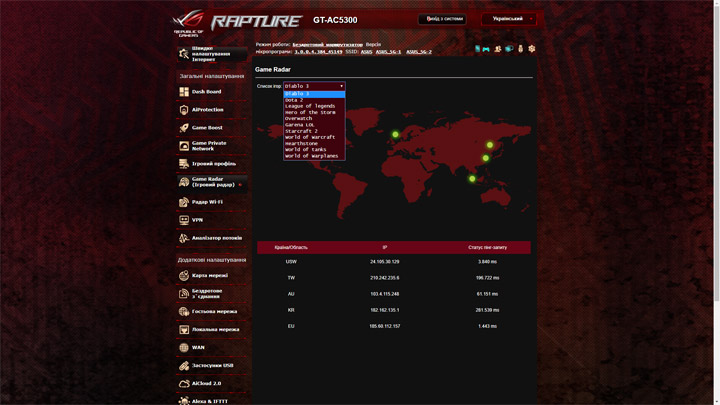The height and width of the screenshot is (405, 720).
Task: Open the AiProtection shield icon
Action: (x=184, y=110)
